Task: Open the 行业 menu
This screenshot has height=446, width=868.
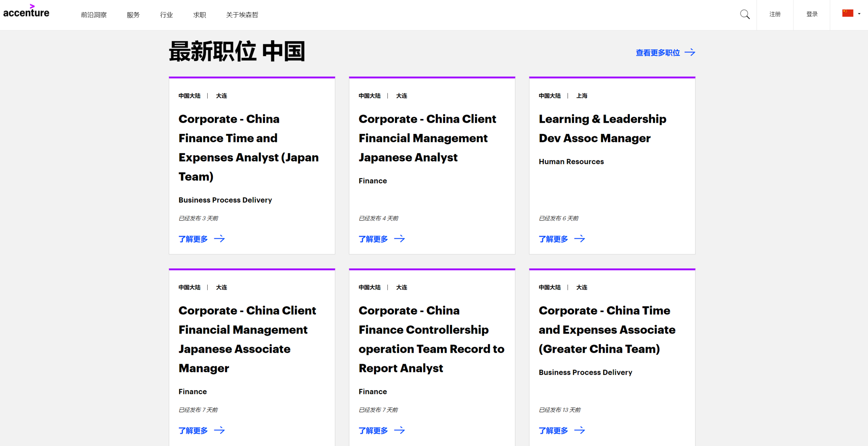Action: click(166, 15)
